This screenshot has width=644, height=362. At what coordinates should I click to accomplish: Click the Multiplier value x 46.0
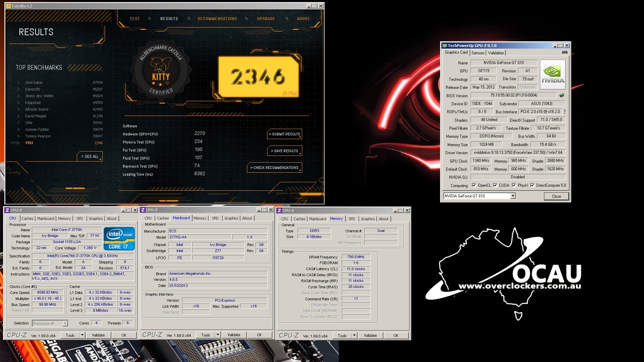48,299
